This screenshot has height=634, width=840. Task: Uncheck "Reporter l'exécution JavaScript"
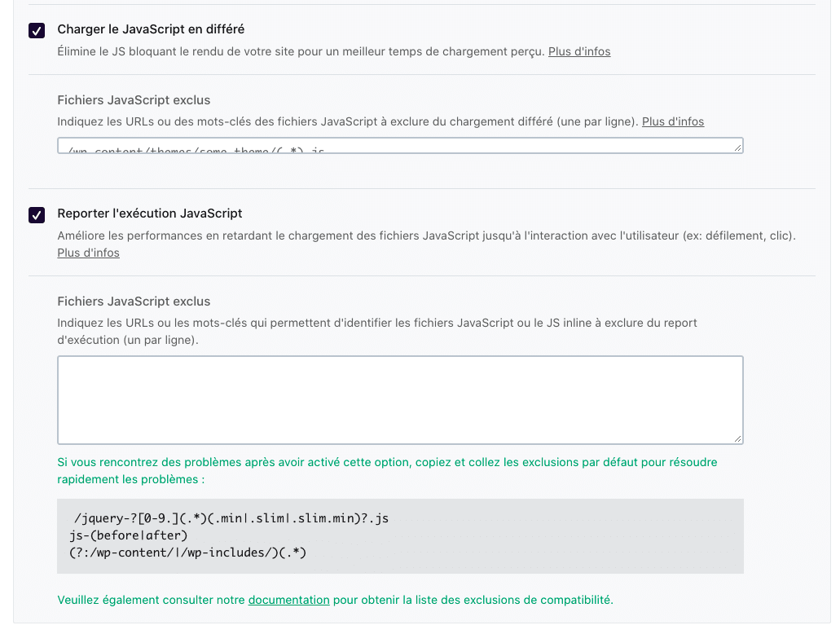[x=36, y=214]
